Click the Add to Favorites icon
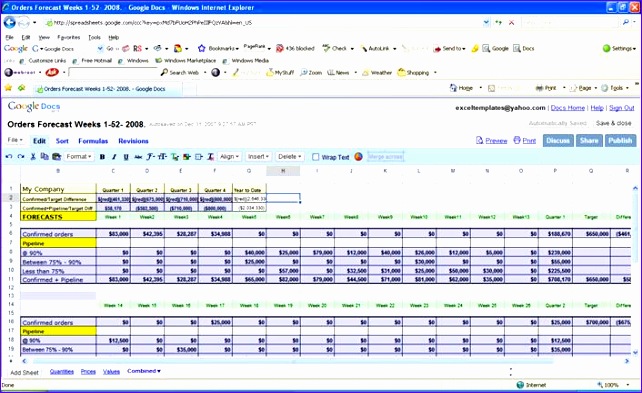This screenshot has width=642, height=393. pyautogui.click(x=22, y=88)
